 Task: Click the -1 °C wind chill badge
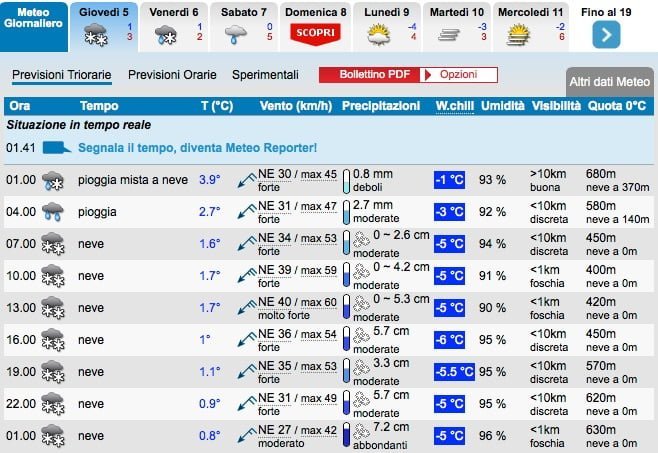click(x=449, y=180)
